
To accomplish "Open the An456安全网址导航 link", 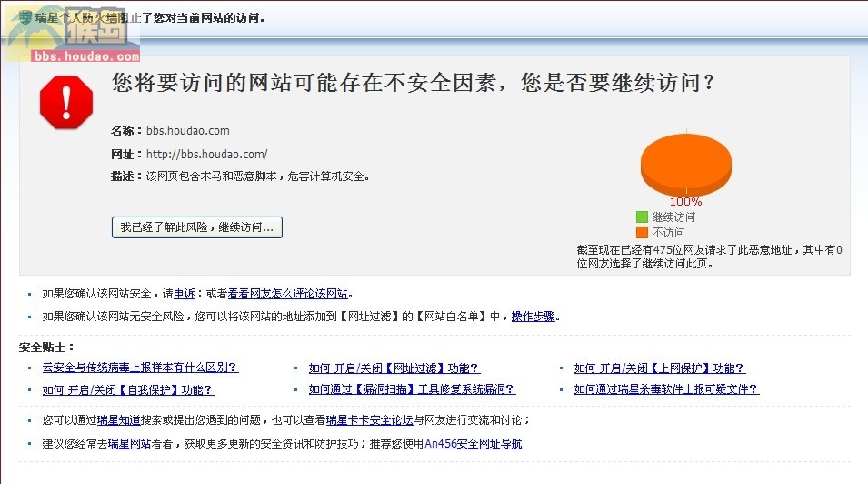I will tap(474, 444).
